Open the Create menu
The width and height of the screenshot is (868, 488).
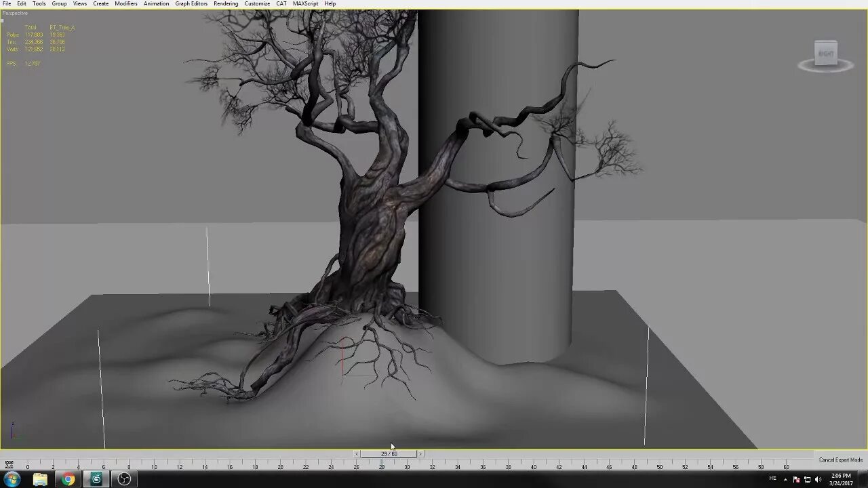tap(101, 4)
